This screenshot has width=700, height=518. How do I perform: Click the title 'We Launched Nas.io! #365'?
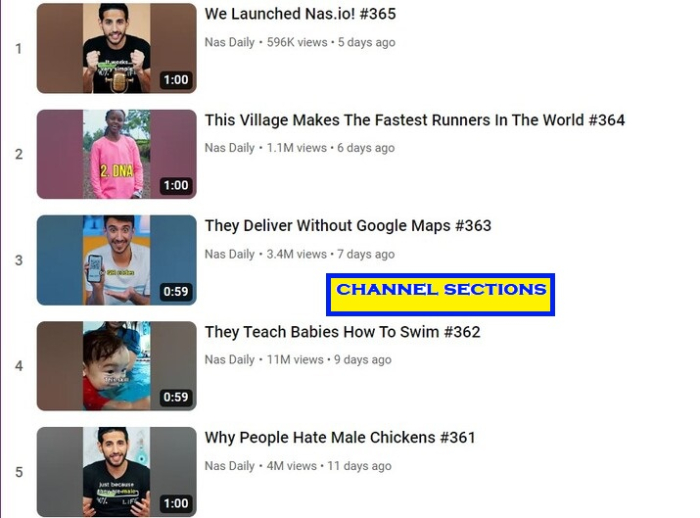pos(300,14)
